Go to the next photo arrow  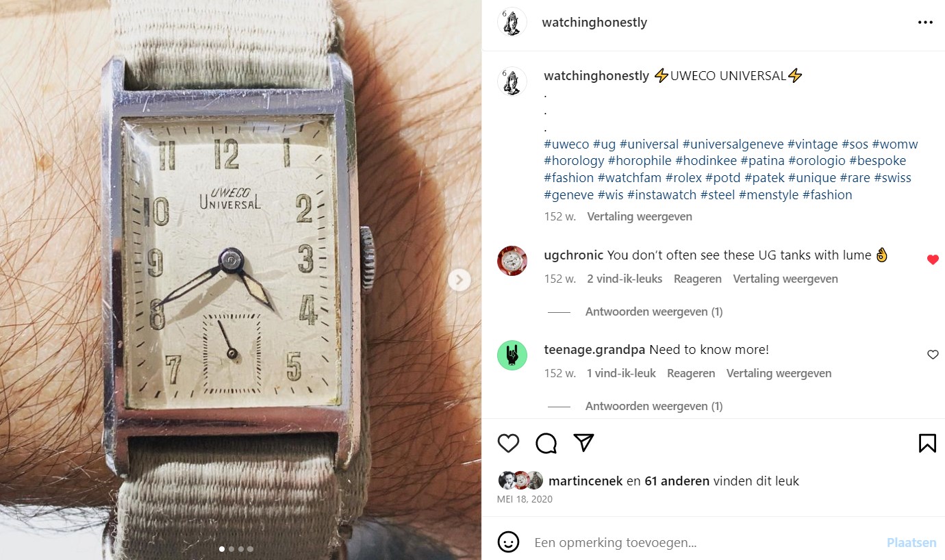459,279
